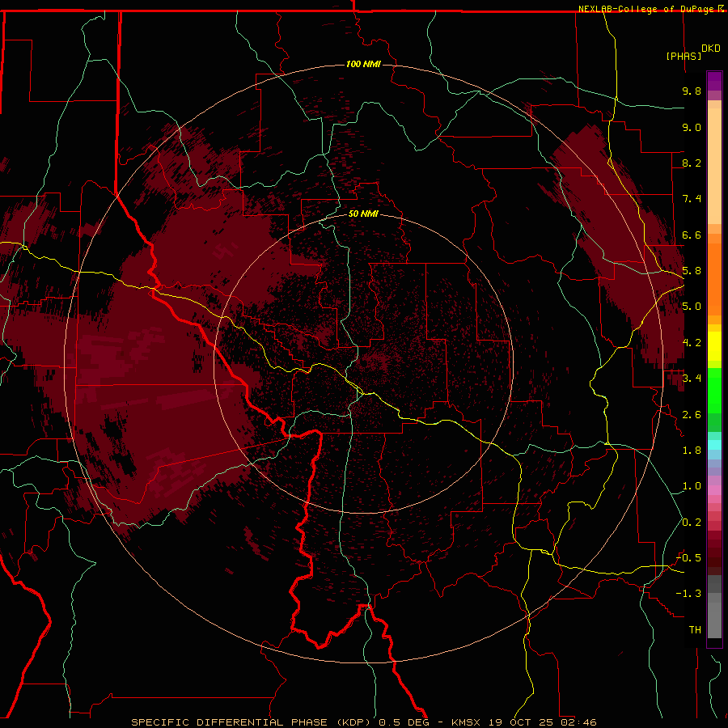This screenshot has height=728, width=728.
Task: Select the 5.8 value on the color scale
Action: pyautogui.click(x=692, y=271)
